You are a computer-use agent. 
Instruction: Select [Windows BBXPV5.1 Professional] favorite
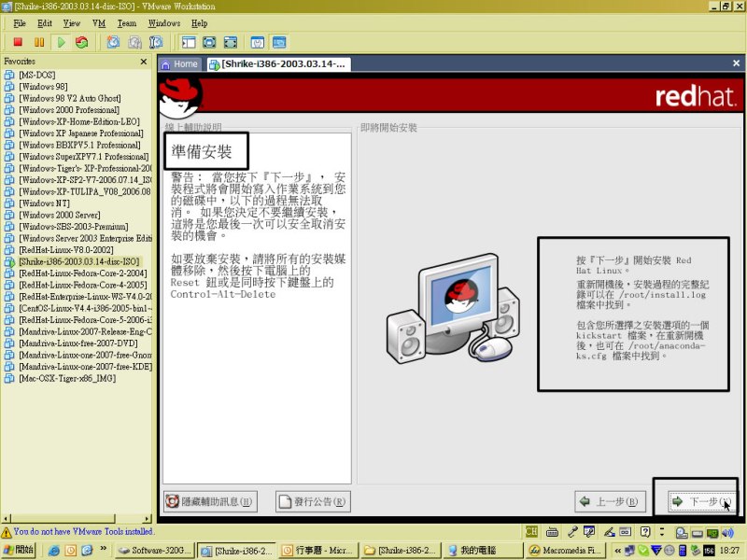[79, 145]
